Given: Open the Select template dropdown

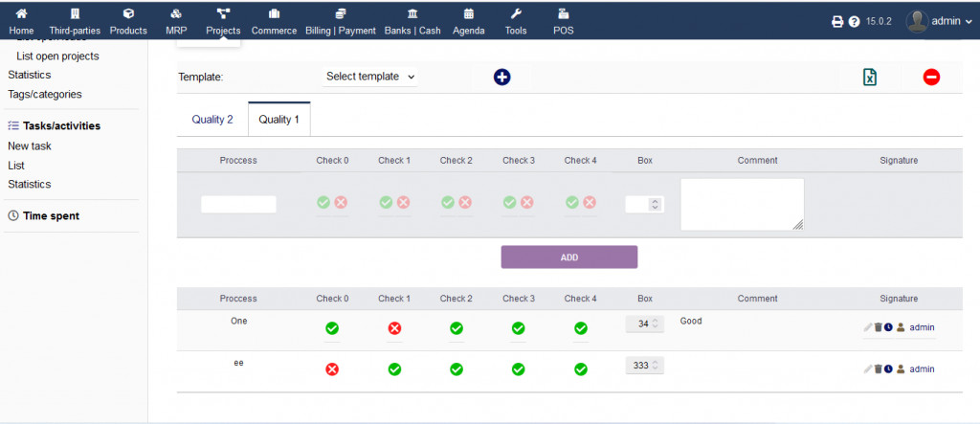Looking at the screenshot, I should [x=369, y=77].
